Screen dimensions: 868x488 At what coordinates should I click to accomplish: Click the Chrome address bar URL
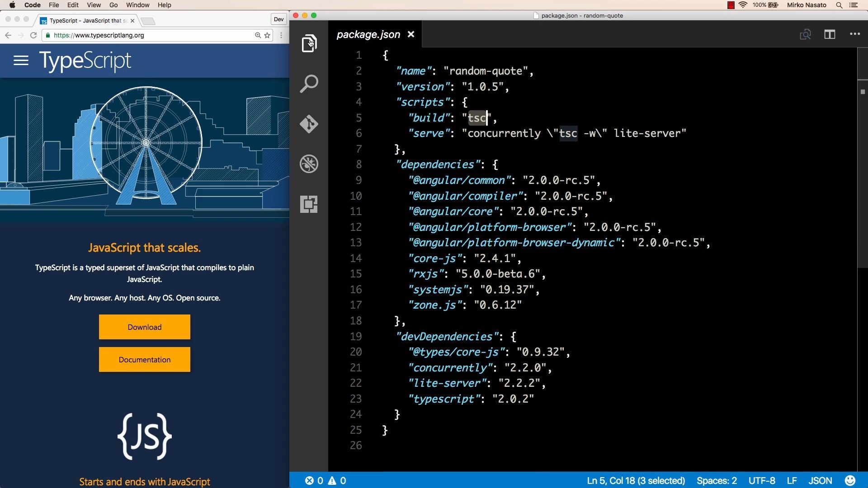99,35
